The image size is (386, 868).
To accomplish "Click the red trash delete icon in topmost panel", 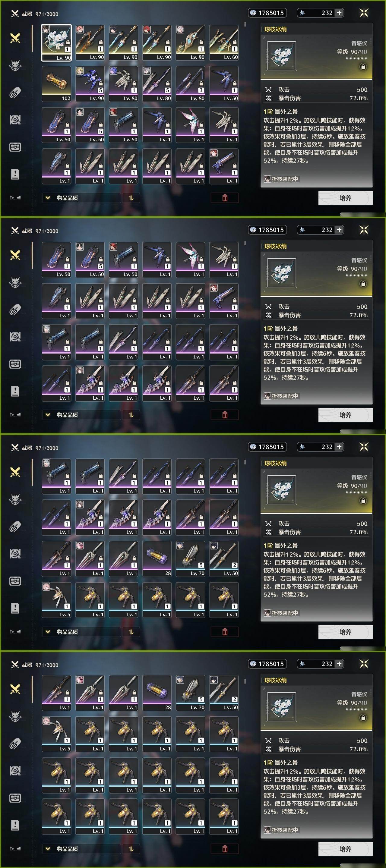I will tap(225, 198).
